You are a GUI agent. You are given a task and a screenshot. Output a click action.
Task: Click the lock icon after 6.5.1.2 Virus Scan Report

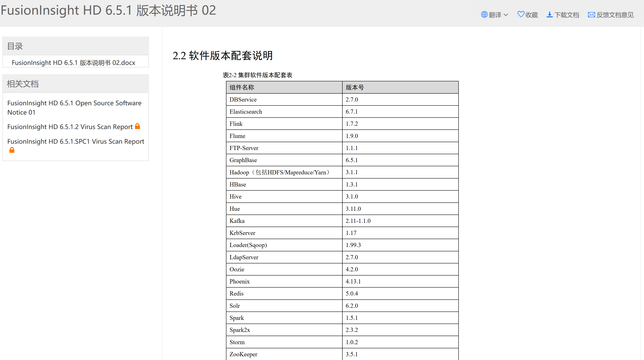(x=138, y=126)
